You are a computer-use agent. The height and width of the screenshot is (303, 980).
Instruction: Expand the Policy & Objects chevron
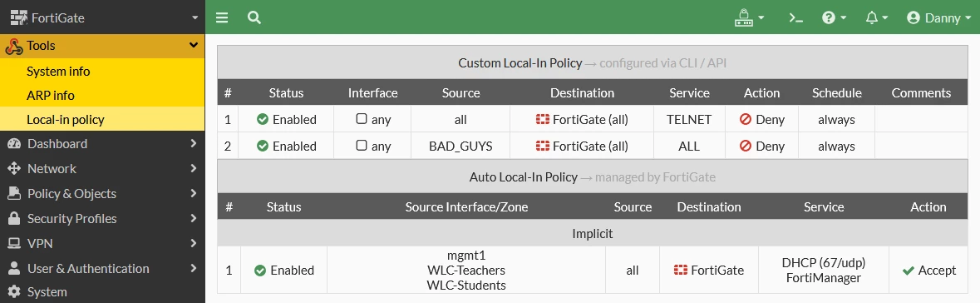pos(193,193)
